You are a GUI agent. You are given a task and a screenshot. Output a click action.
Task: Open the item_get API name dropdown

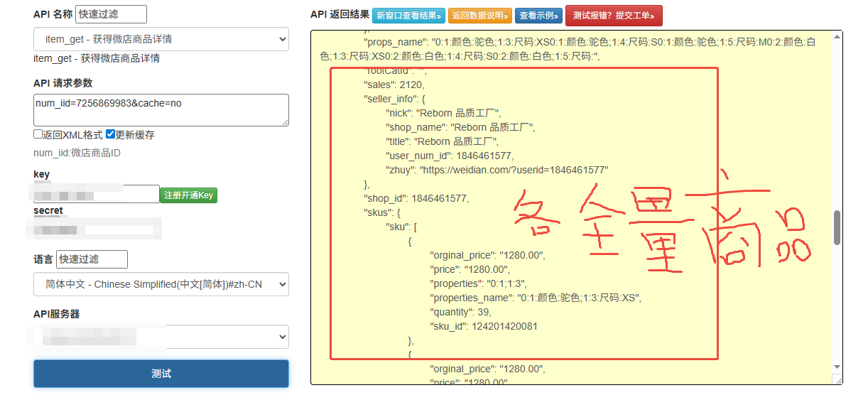point(161,39)
